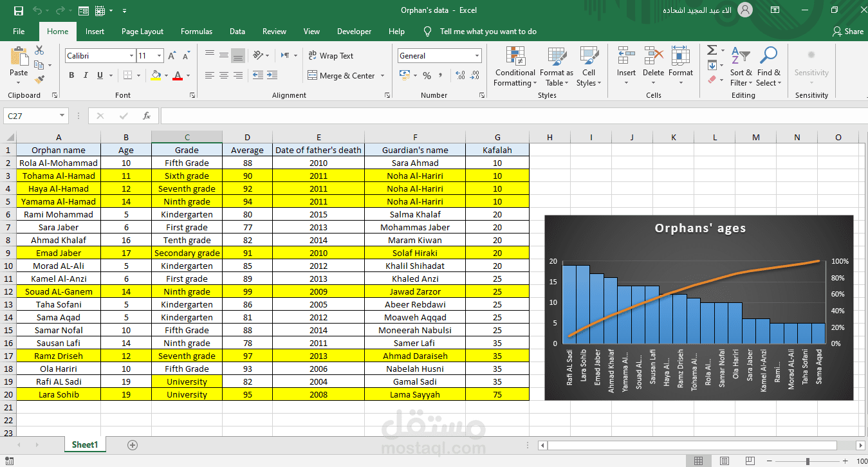Open the Name Box dropdown arrow
868x467 pixels.
[62, 116]
